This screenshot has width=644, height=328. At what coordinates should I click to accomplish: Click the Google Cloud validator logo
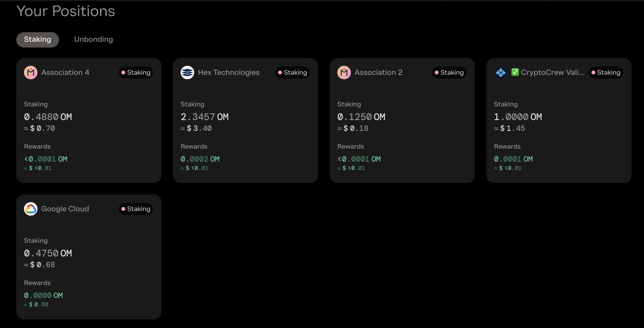point(30,209)
